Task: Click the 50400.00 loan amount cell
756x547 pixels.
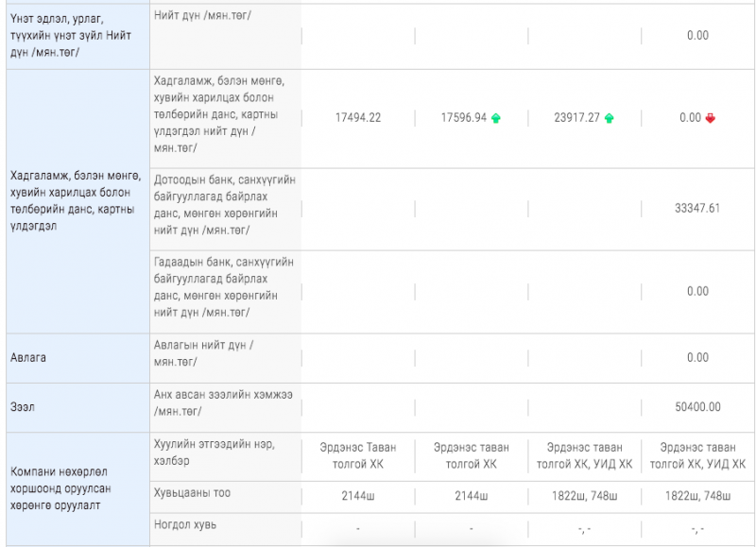Action: (x=697, y=407)
